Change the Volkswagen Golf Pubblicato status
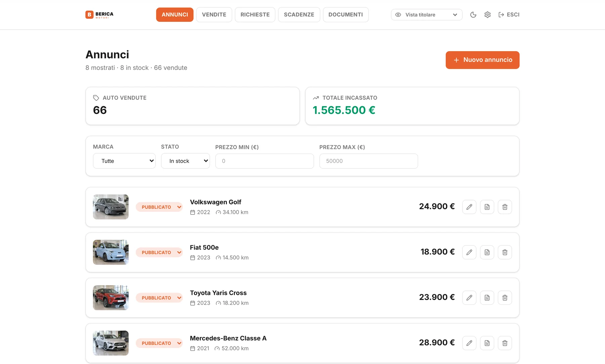The width and height of the screenshot is (605, 364). click(159, 207)
